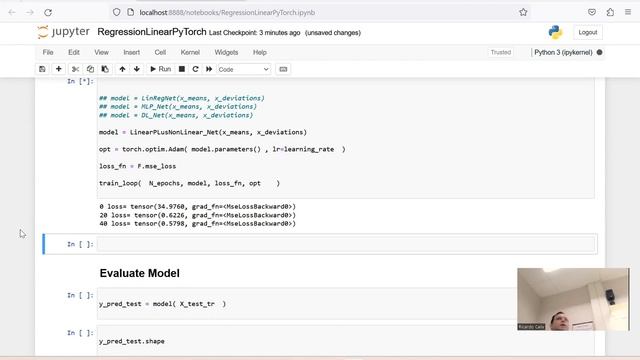Image resolution: width=640 pixels, height=360 pixels.
Task: Open the cell type Code dropdown
Action: click(244, 69)
